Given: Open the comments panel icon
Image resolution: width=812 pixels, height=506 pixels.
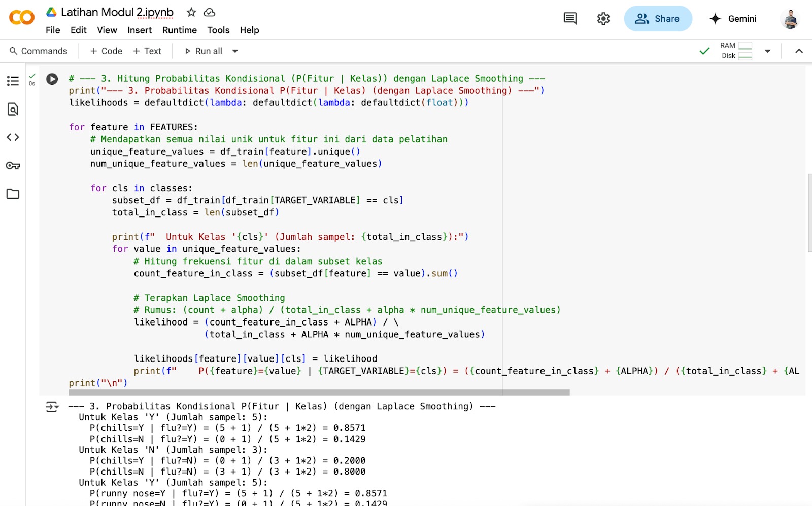Looking at the screenshot, I should tap(570, 19).
